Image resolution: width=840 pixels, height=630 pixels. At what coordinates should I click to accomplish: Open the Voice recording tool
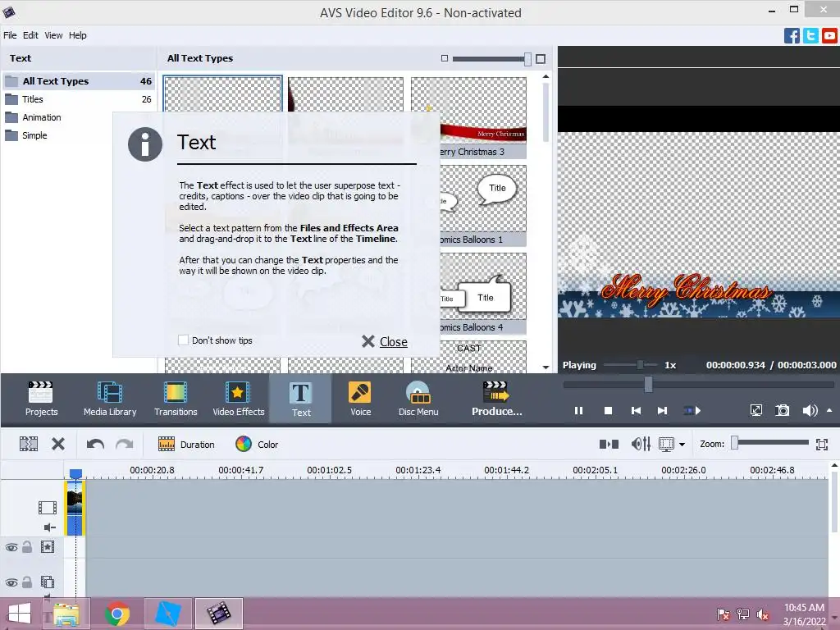(x=360, y=399)
